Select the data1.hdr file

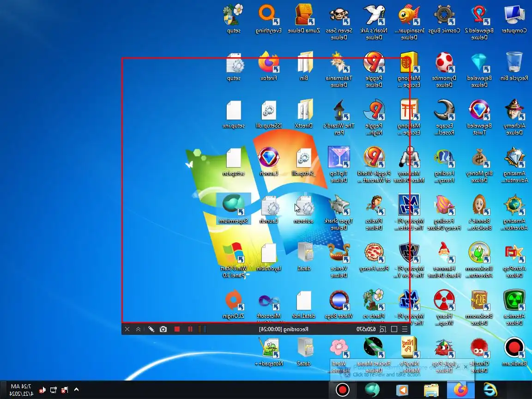click(304, 304)
